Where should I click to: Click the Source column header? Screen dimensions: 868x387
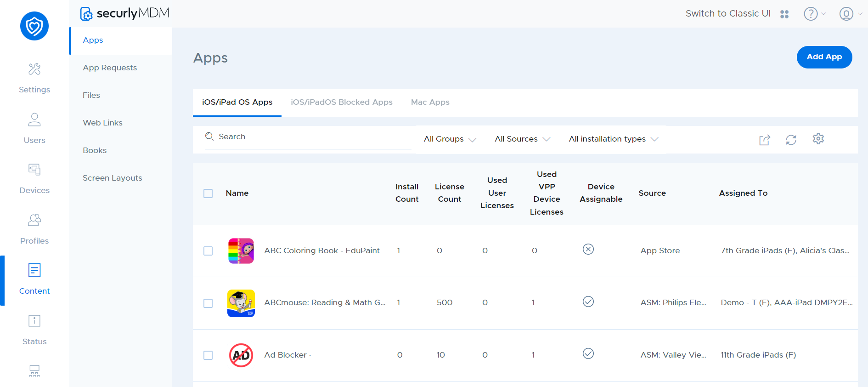(x=652, y=193)
